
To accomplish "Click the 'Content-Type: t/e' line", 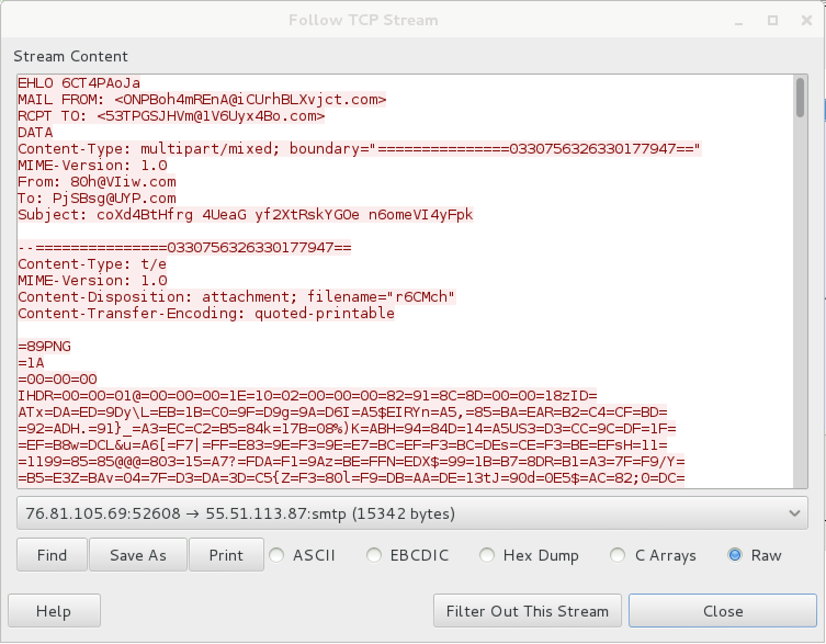I will (92, 264).
